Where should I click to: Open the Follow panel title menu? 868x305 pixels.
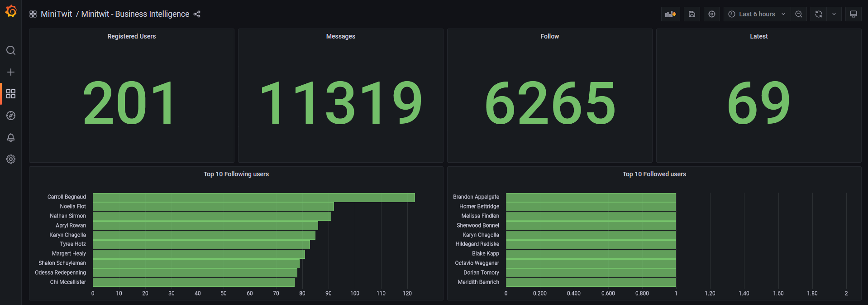pyautogui.click(x=550, y=36)
